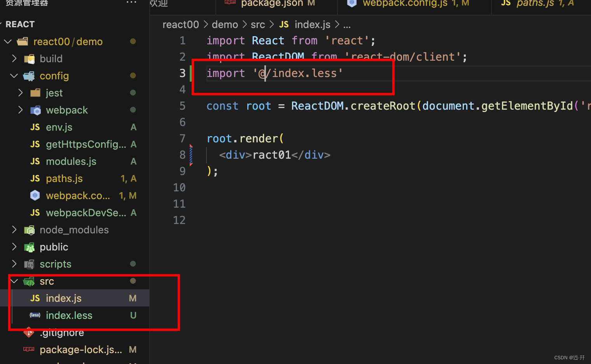Screen dimensions: 591x364
Task: Collapse the react00/demo folder chevron
Action: [x=8, y=41]
